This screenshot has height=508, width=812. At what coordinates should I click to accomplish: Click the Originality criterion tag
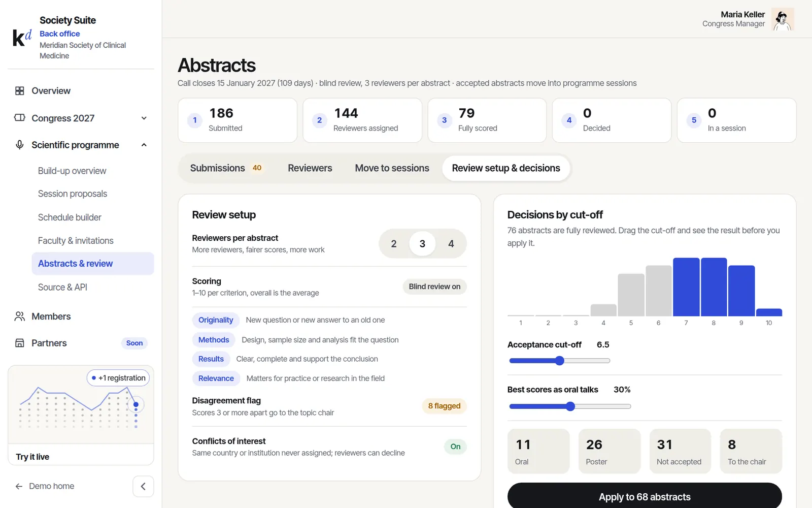point(216,320)
